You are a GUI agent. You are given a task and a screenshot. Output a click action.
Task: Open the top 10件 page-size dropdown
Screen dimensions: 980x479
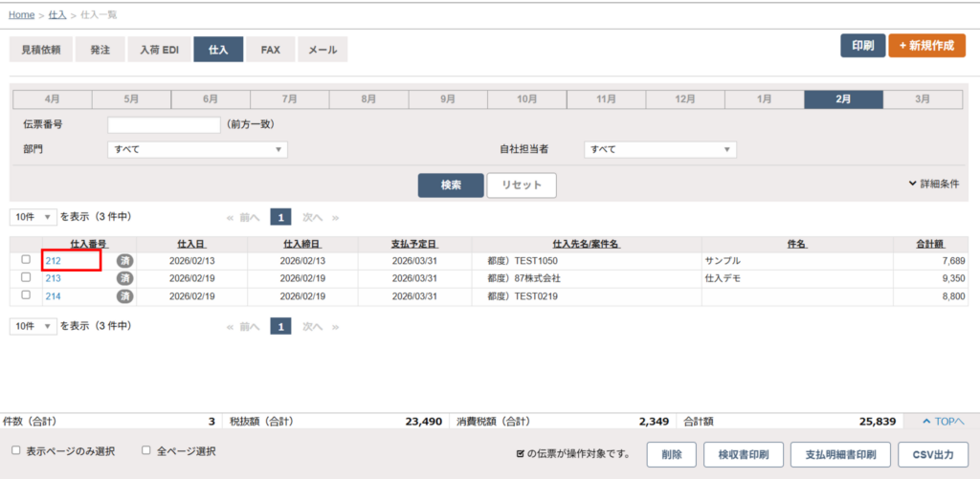(33, 217)
